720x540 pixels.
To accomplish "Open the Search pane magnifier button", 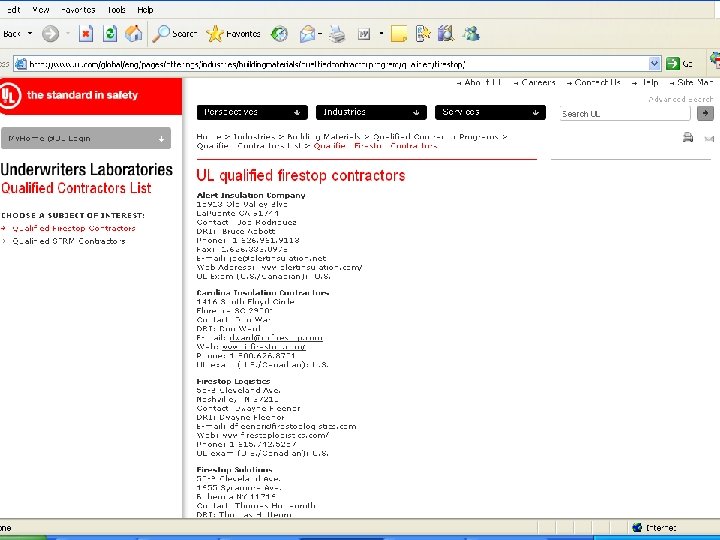I will 174,34.
